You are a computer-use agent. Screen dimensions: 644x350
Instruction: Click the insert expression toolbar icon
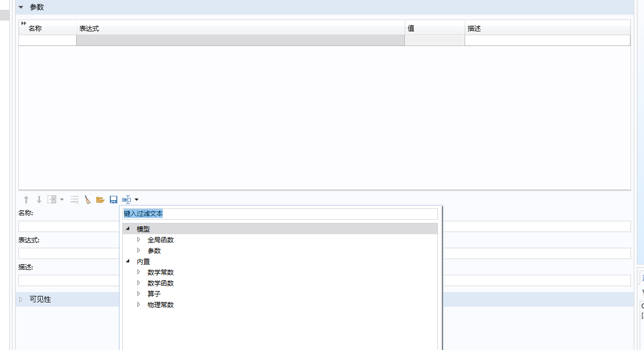126,199
